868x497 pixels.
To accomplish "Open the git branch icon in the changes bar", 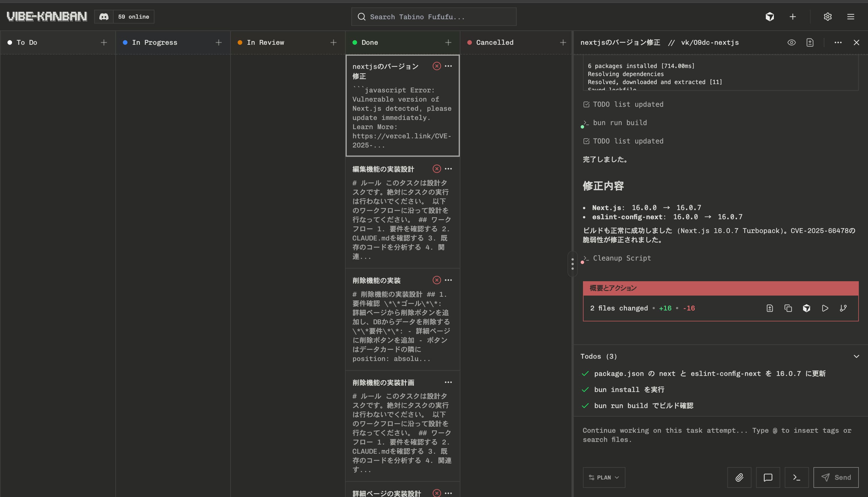I will click(843, 308).
